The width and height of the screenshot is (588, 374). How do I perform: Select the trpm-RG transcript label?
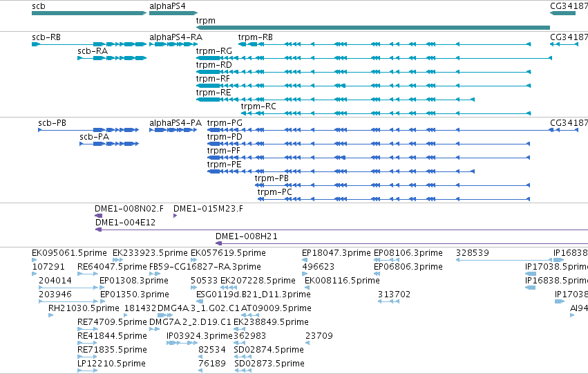point(214,51)
